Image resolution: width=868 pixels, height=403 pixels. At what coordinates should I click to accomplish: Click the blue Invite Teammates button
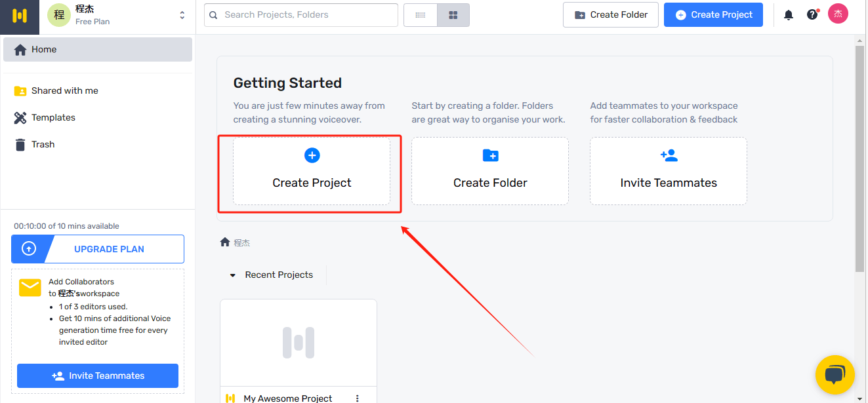(x=98, y=375)
